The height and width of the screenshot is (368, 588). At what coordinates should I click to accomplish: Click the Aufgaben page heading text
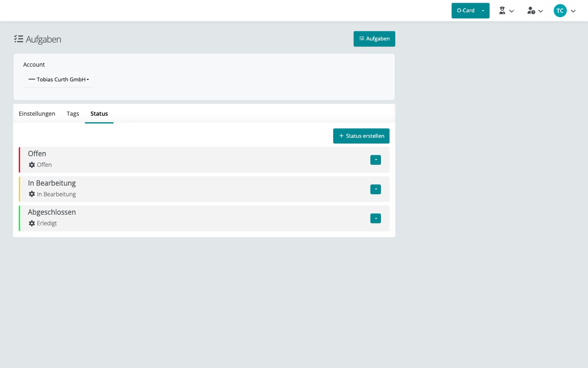[x=43, y=39]
